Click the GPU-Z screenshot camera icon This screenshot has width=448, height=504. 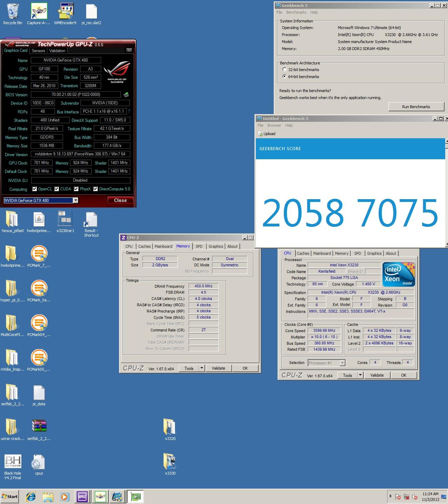tap(129, 50)
